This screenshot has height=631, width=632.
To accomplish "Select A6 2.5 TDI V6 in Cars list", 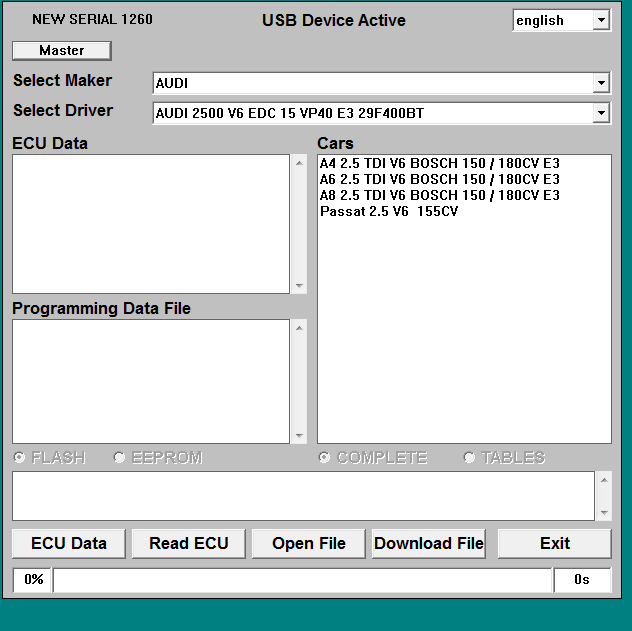I will [439, 179].
